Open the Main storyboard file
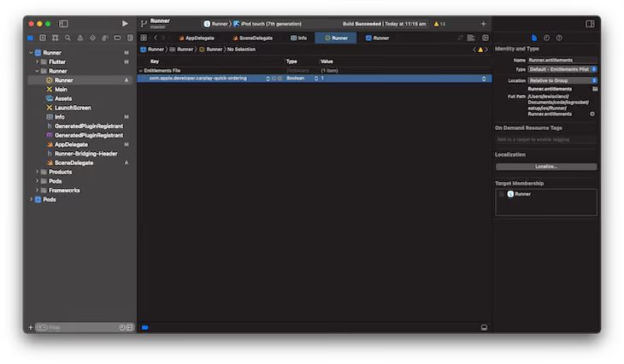 (61, 90)
